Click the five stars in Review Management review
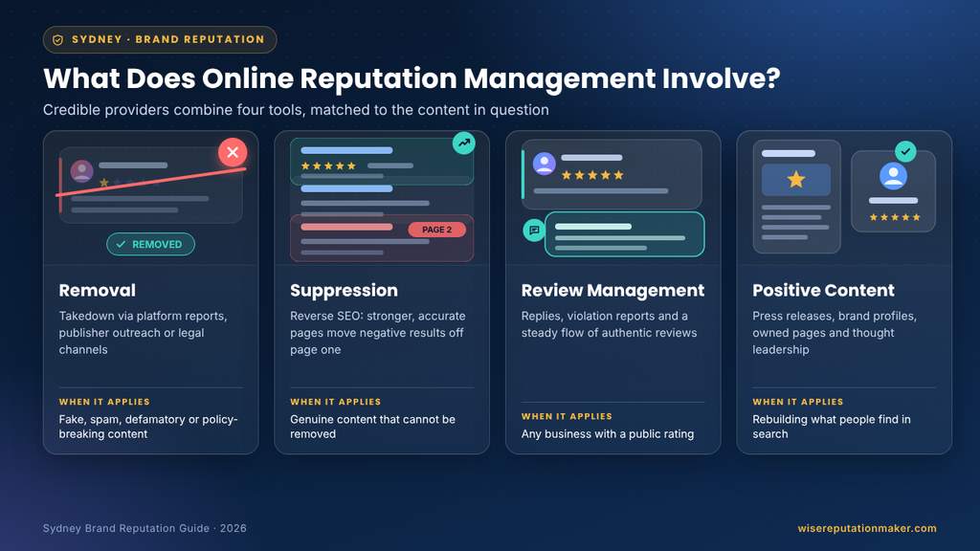Image resolution: width=980 pixels, height=551 pixels. [592, 176]
